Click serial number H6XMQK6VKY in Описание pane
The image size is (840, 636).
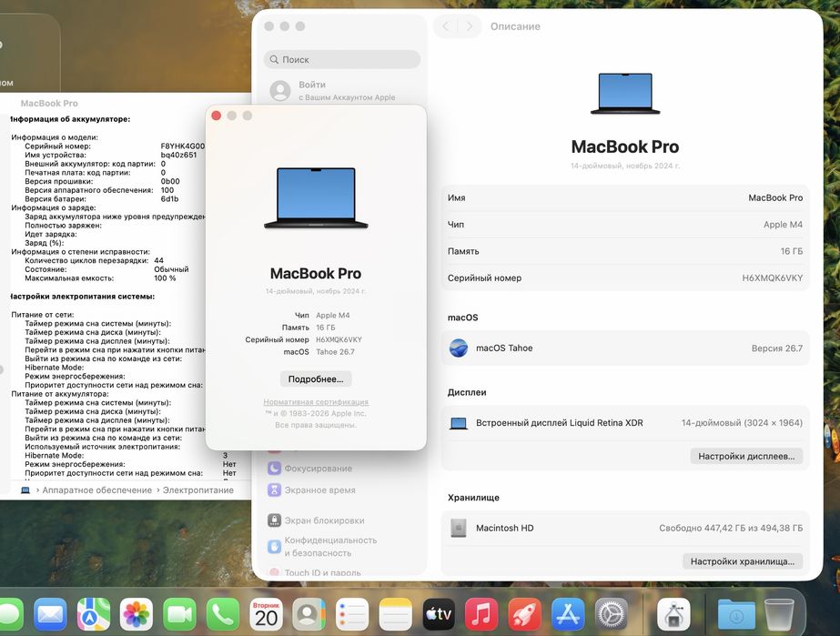tap(772, 278)
